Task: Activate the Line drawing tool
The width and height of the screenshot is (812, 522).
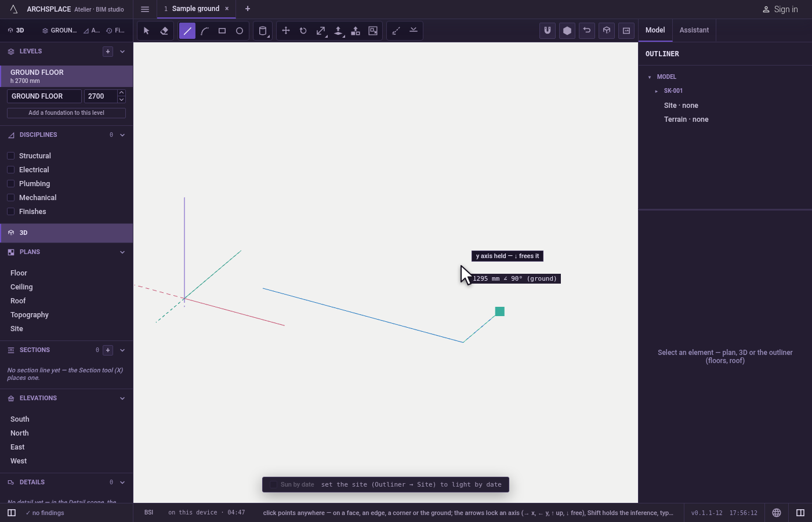Action: pyautogui.click(x=187, y=31)
